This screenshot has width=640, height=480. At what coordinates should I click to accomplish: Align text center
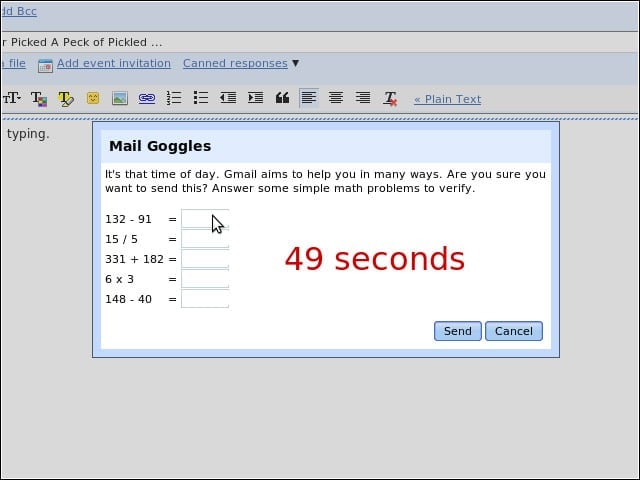pos(336,98)
